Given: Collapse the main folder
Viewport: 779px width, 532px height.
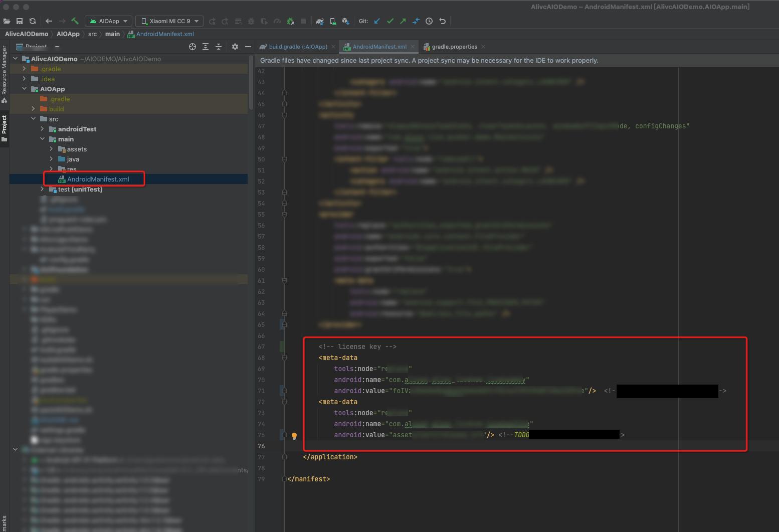Looking at the screenshot, I should (42, 139).
